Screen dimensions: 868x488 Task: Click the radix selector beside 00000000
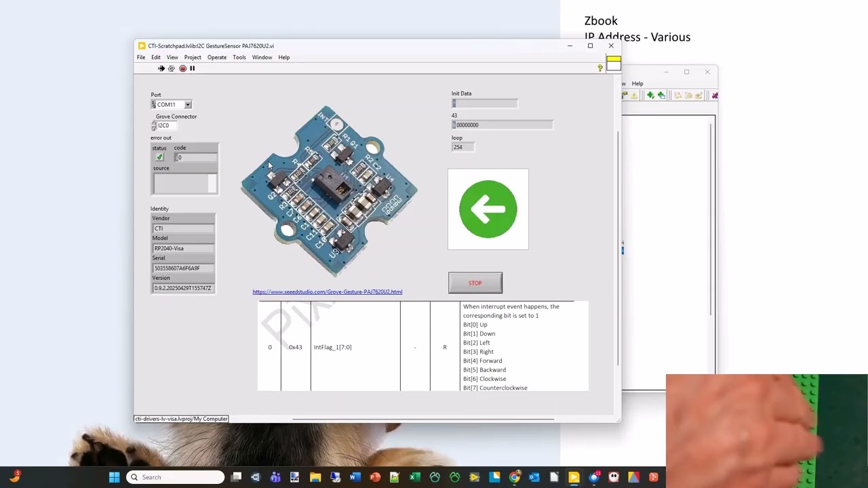[x=454, y=125]
